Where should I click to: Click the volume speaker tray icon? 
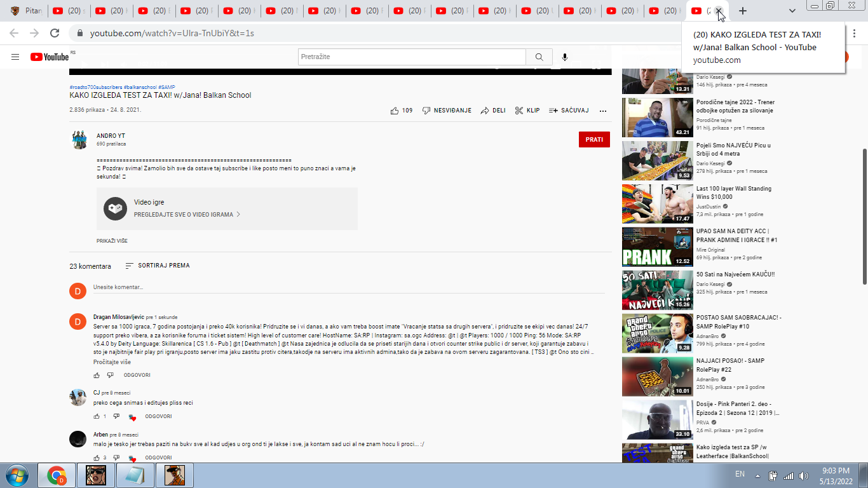(804, 475)
